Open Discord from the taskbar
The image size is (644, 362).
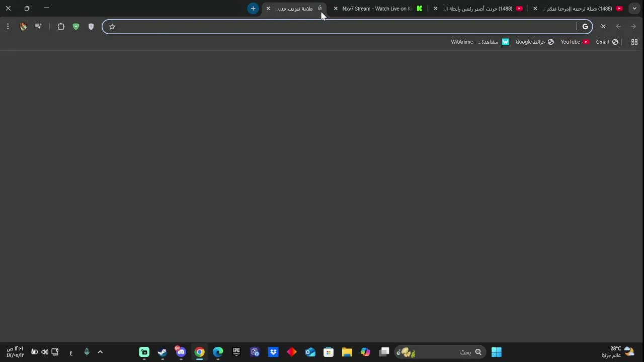pyautogui.click(x=181, y=352)
